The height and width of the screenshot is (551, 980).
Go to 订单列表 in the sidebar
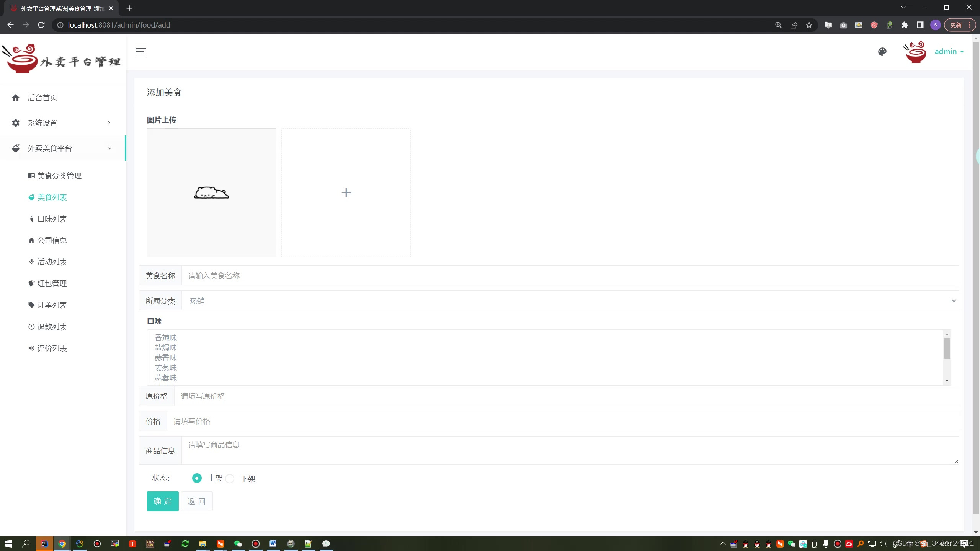pyautogui.click(x=52, y=305)
